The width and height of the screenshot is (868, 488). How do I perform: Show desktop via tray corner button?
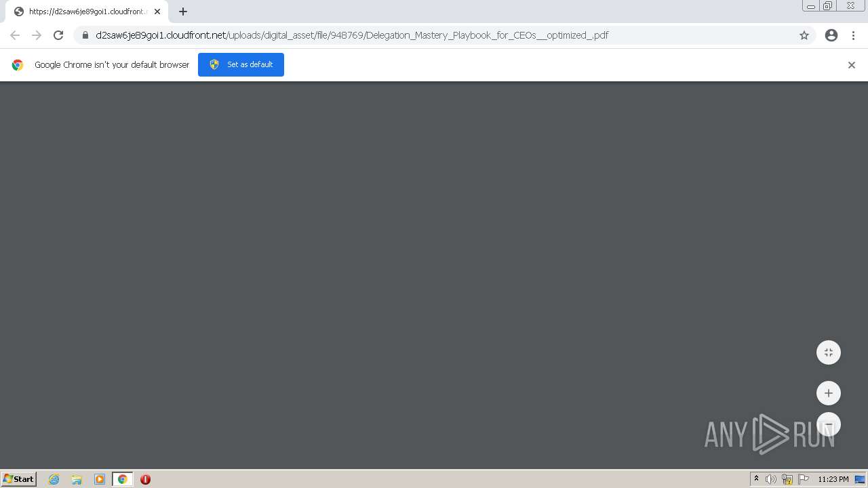pos(860,479)
